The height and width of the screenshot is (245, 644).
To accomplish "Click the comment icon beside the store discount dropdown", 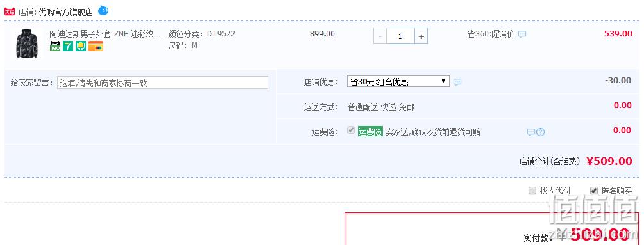I will pyautogui.click(x=458, y=83).
